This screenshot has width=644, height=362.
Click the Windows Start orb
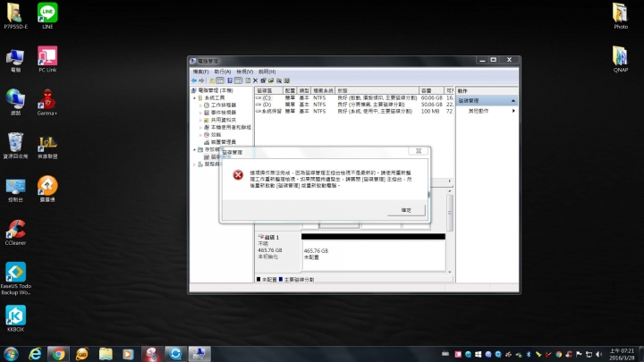pos(11,354)
